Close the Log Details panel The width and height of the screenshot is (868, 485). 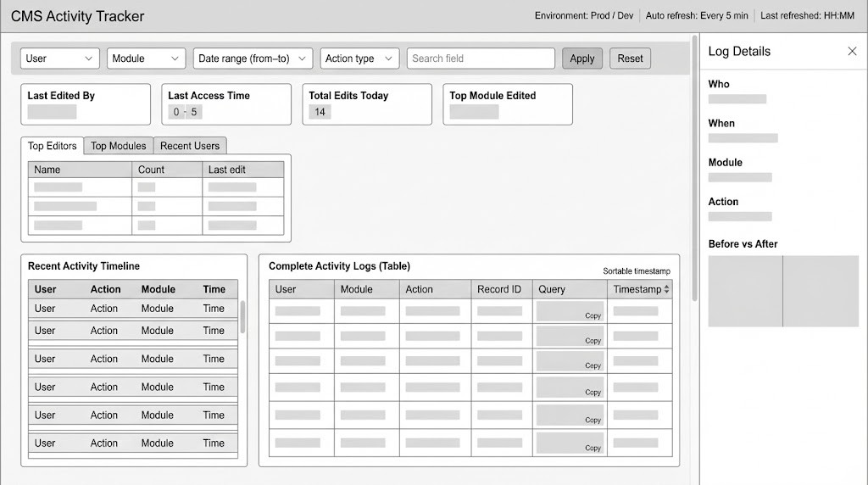pyautogui.click(x=852, y=51)
